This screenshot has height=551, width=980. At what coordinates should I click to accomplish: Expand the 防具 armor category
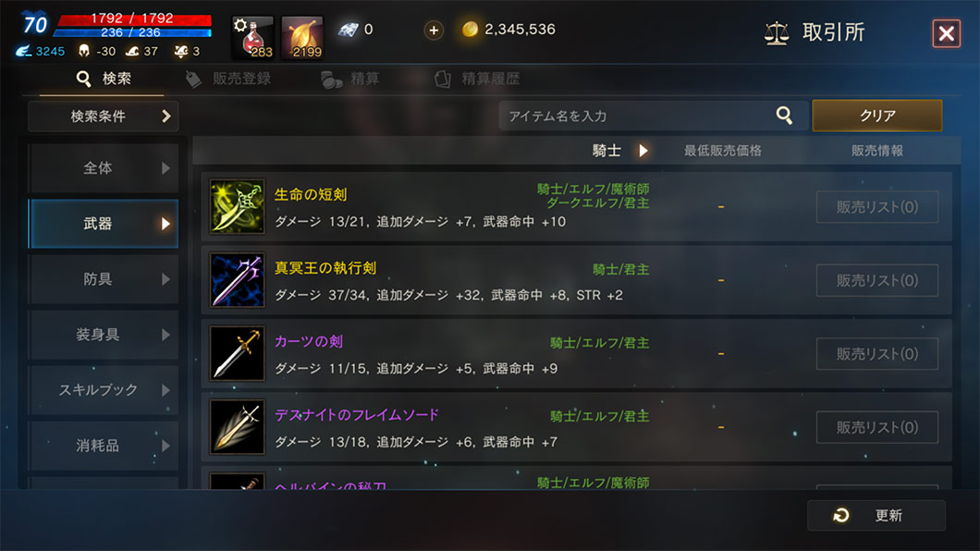point(104,279)
